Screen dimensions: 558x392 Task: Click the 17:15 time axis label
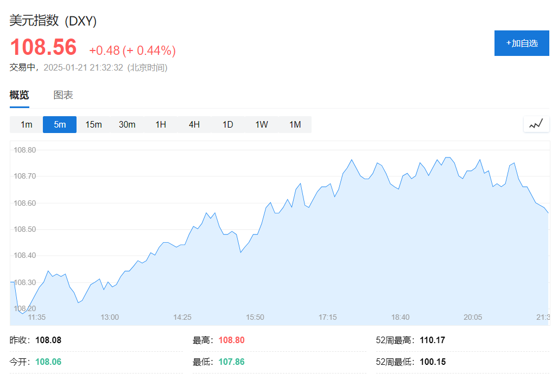(327, 317)
